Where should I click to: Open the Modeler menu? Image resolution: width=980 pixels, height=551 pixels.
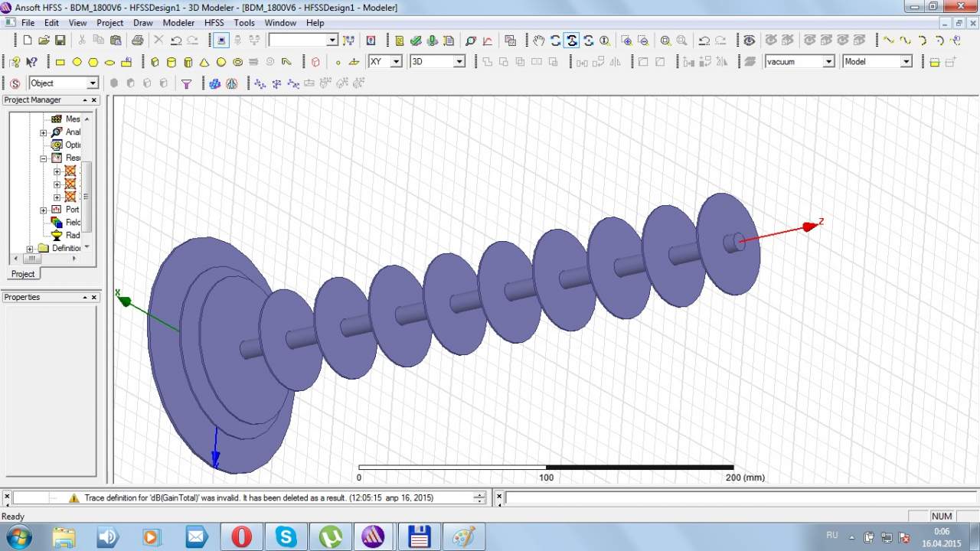(178, 23)
